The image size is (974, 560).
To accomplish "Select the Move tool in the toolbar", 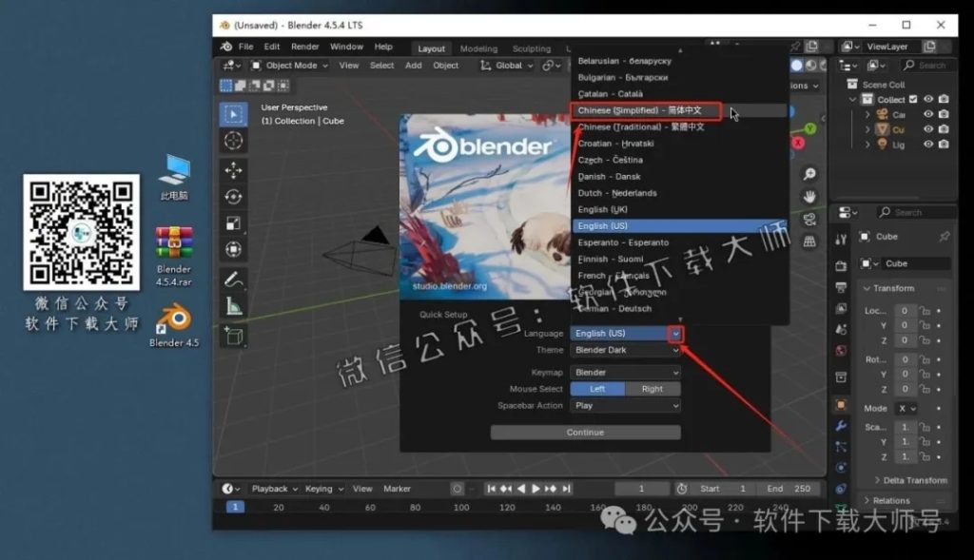I will click(x=235, y=167).
